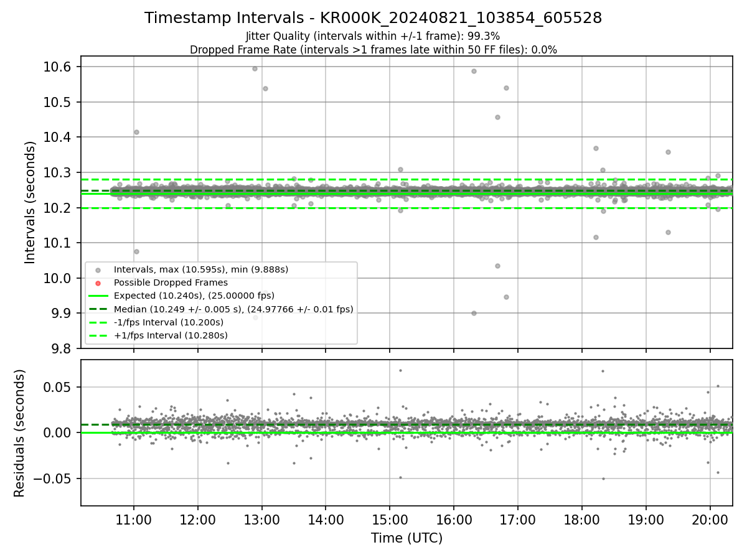Image resolution: width=747 pixels, height=560 pixels.
Task: Select the 'Jitter Quality' subtitle line
Action: tap(373, 36)
